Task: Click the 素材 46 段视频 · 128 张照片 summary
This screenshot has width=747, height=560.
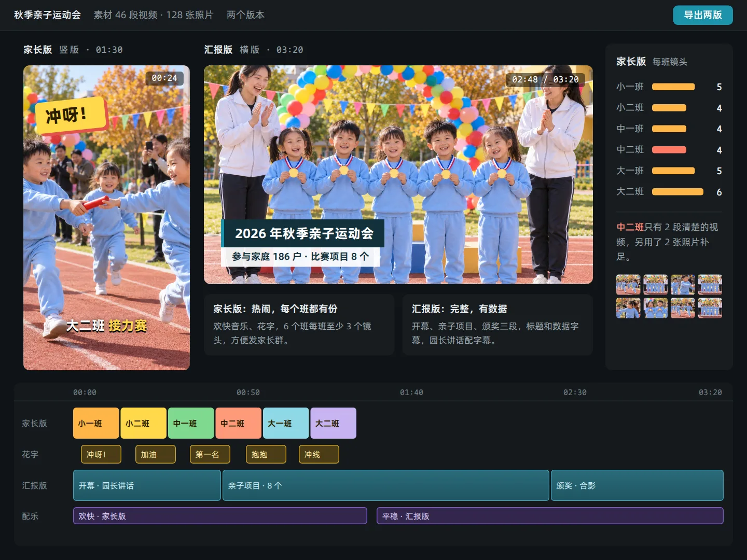Action: click(x=154, y=15)
